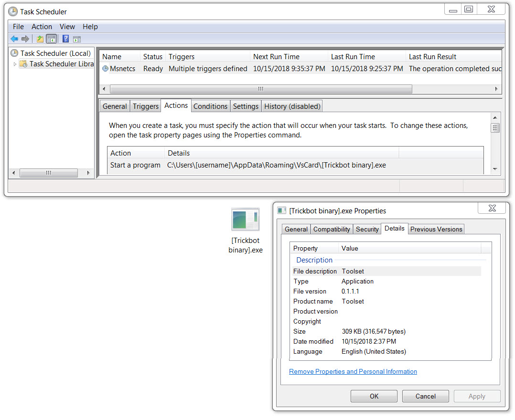The image size is (515, 420).
Task: Click the File version 0.1.1.1 value
Action: coord(350,291)
